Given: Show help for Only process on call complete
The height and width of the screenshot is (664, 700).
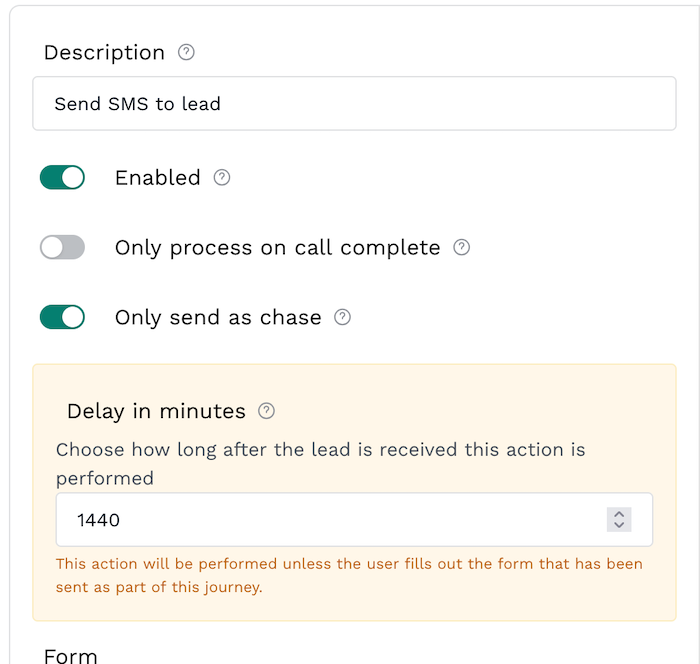Looking at the screenshot, I should pos(462,248).
